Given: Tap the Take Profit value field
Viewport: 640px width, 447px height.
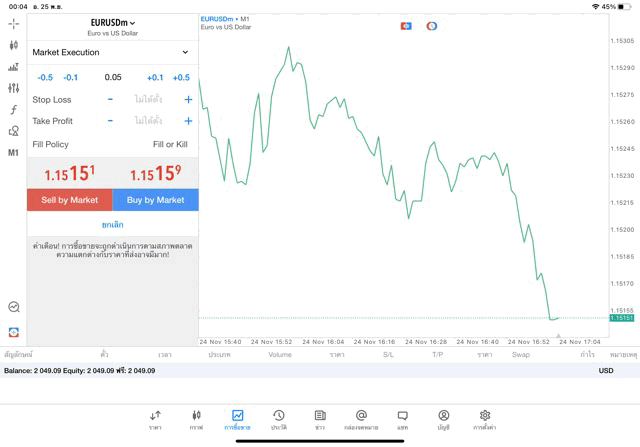Looking at the screenshot, I should coord(148,121).
